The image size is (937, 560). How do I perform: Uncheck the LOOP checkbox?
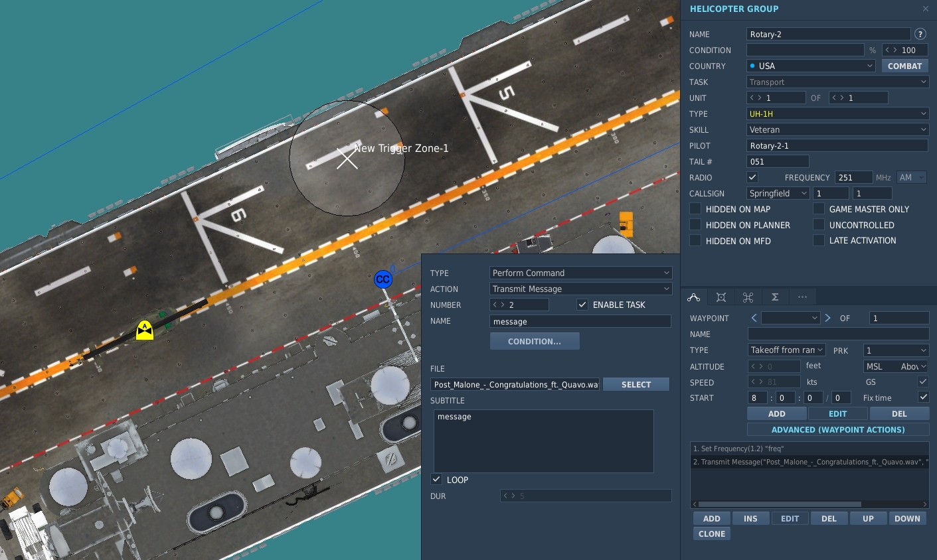436,479
